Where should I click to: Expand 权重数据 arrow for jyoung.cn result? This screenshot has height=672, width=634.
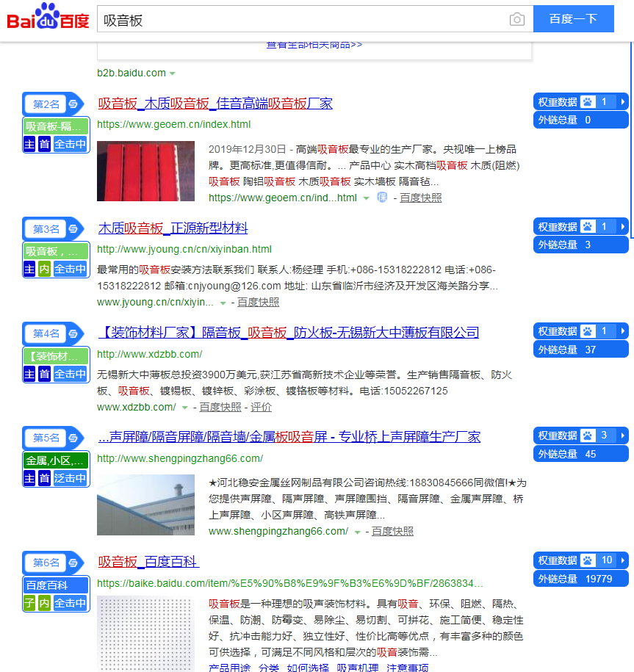622,227
